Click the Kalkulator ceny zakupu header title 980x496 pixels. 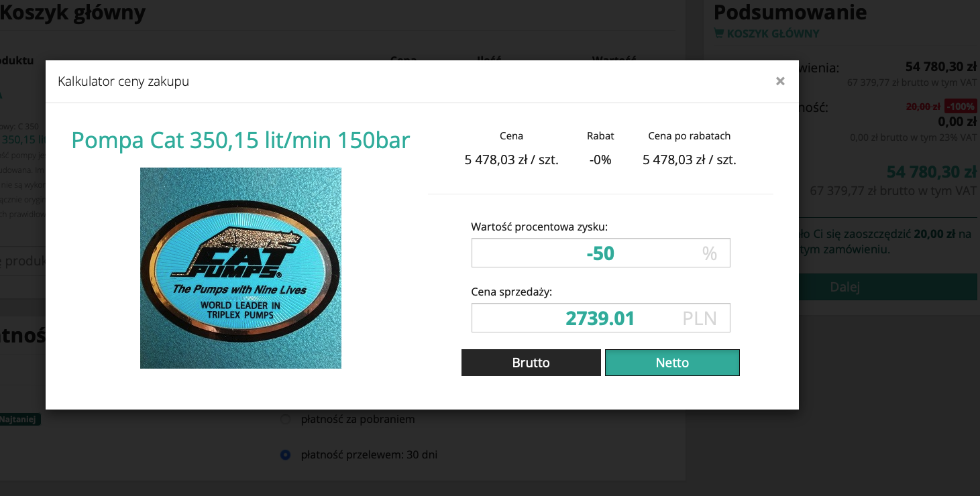click(x=123, y=82)
